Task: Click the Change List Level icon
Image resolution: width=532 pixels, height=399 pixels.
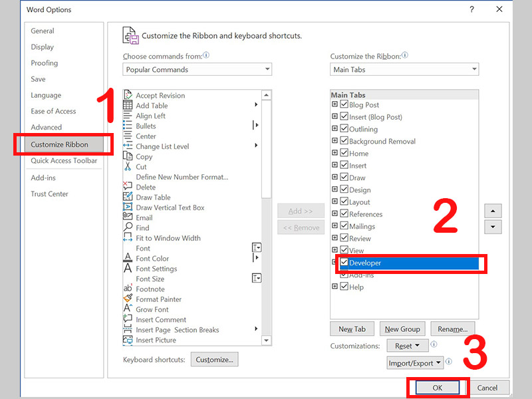Action: pyautogui.click(x=128, y=146)
